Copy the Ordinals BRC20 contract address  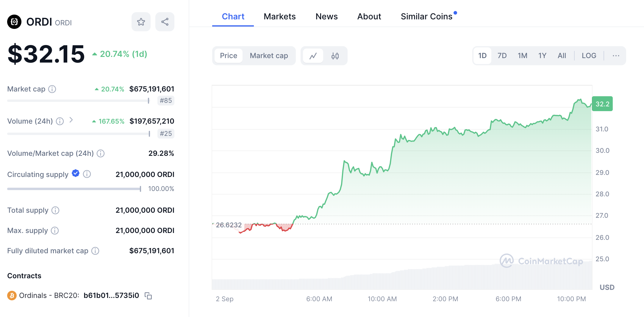coord(148,296)
